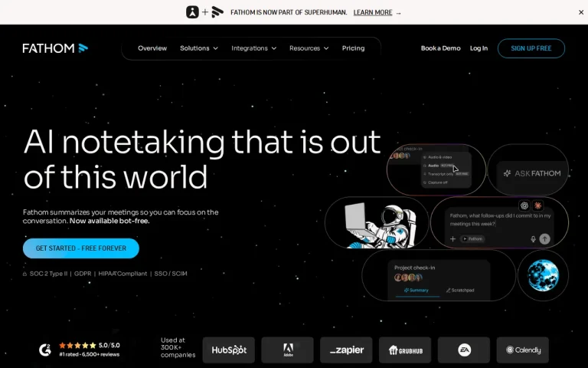Click 'Used at 300K+ companies' text

178,347
